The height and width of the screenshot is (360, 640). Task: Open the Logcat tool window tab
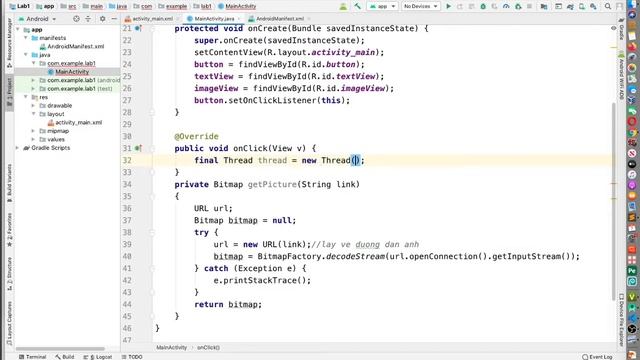point(98,357)
